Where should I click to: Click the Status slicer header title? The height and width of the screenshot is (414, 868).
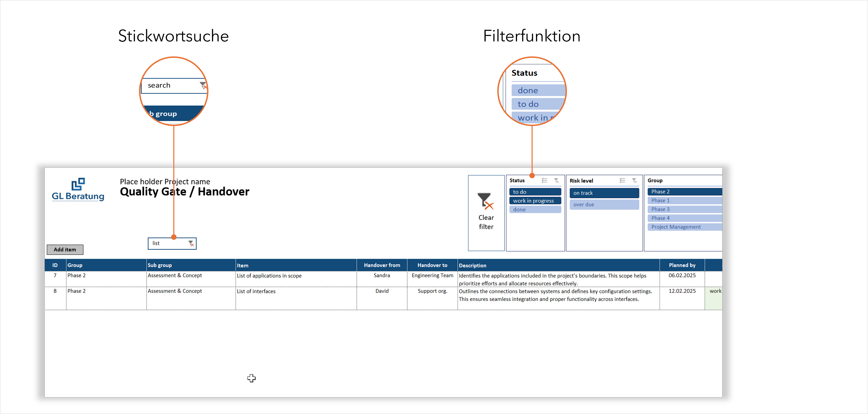tap(517, 180)
